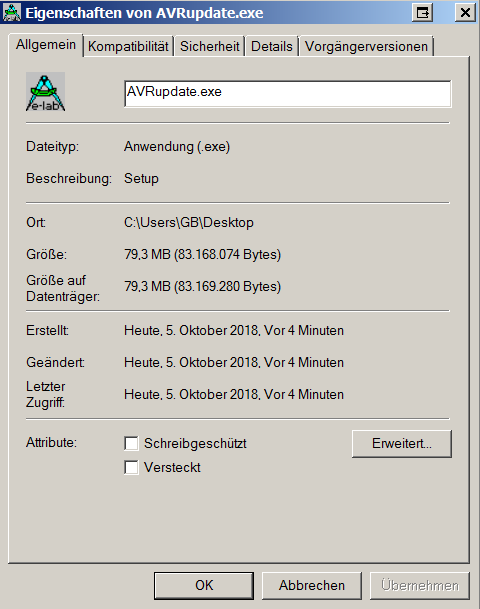
Task: Select the Allgemein tab
Action: point(46,45)
